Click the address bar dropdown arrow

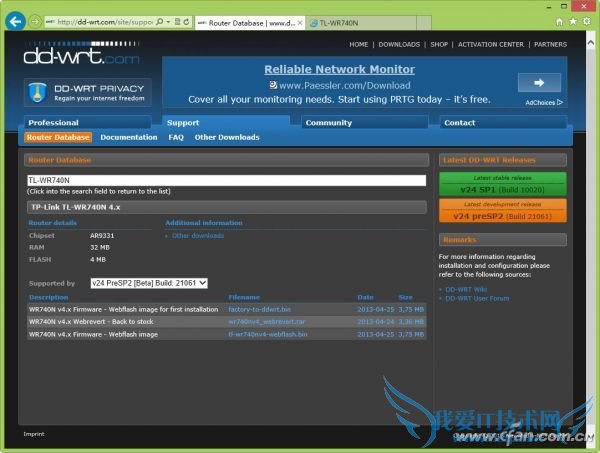[168, 22]
